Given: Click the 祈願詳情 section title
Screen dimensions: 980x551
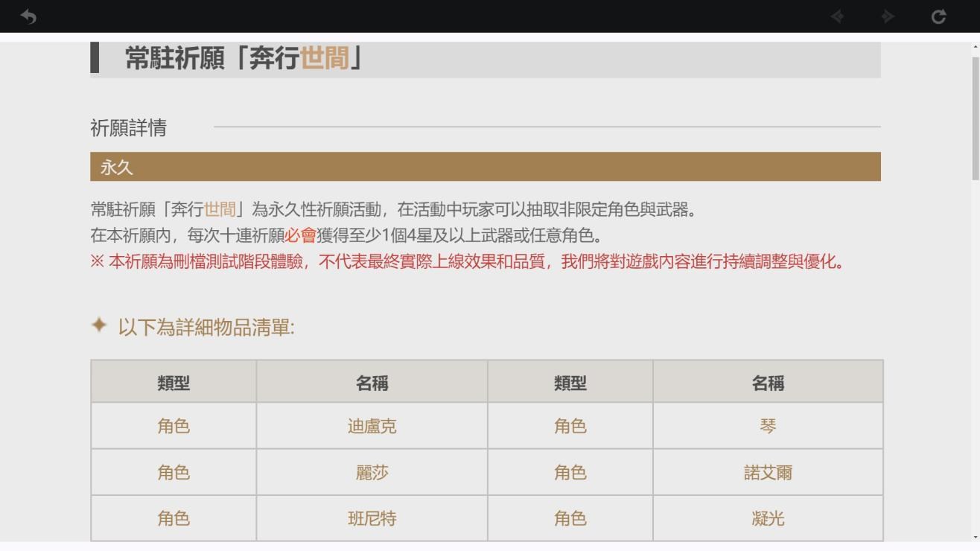Looking at the screenshot, I should point(128,128).
